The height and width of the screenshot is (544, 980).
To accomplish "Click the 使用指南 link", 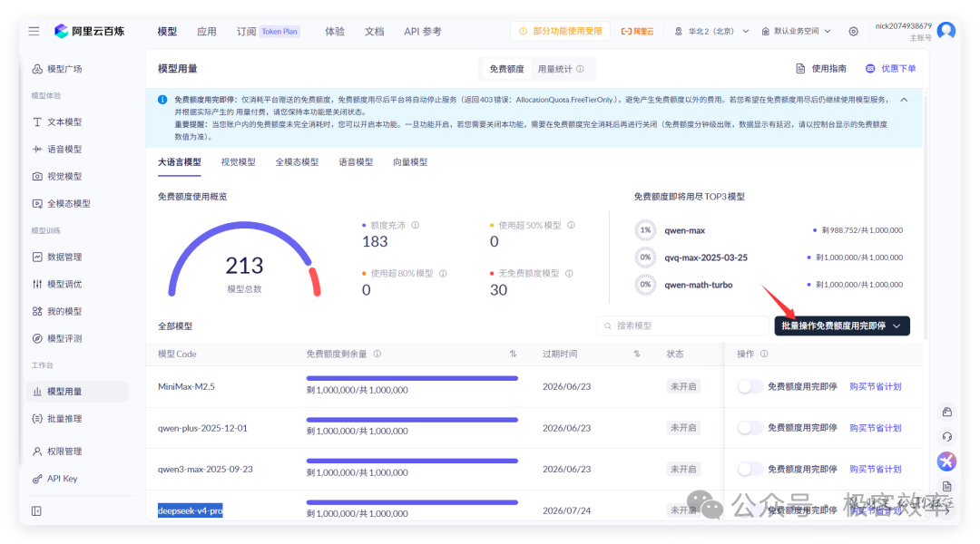I will click(x=820, y=69).
